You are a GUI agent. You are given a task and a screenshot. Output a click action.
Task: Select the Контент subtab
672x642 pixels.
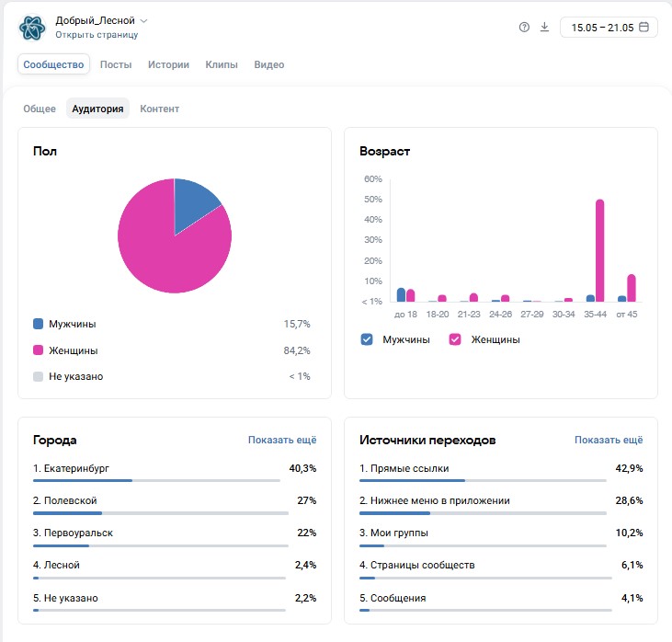[159, 109]
